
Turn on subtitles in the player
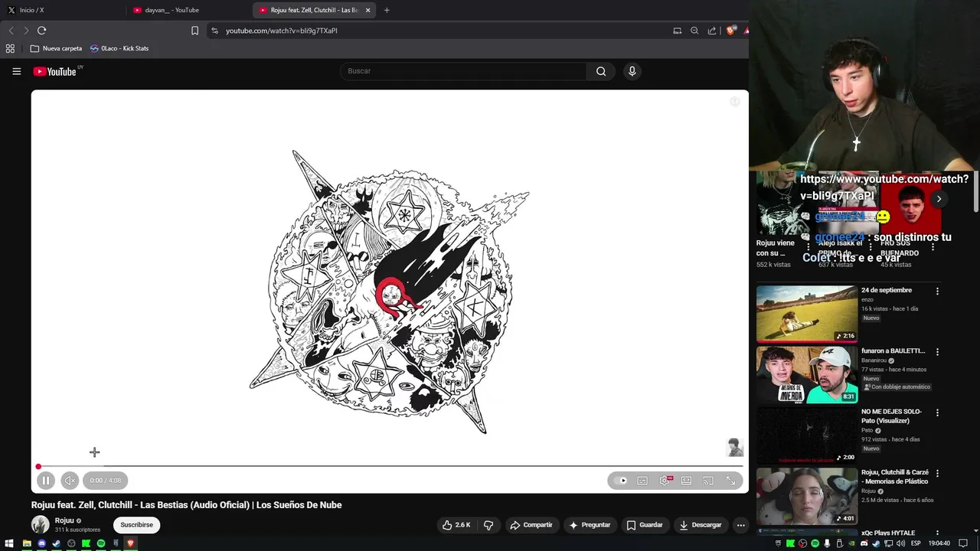(x=642, y=481)
